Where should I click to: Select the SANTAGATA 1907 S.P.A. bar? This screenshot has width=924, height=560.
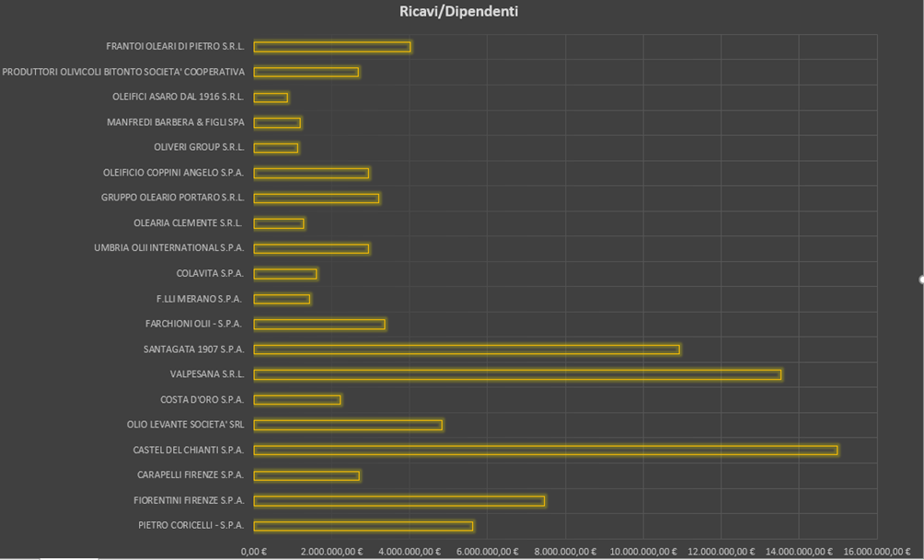(x=467, y=349)
